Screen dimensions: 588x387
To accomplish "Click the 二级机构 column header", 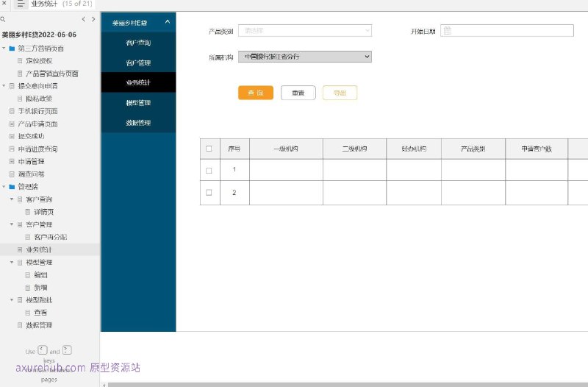I will click(x=354, y=149).
